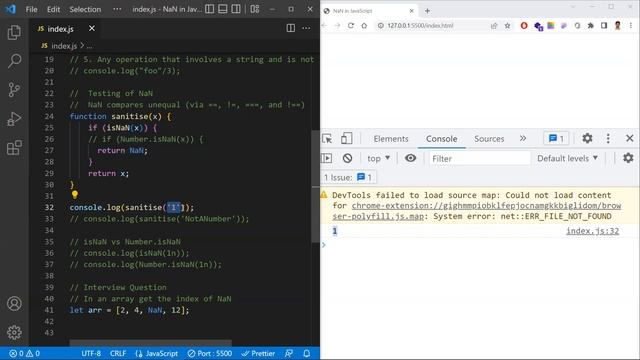
Task: Open the Explorer view in VS Code
Action: coord(14,33)
